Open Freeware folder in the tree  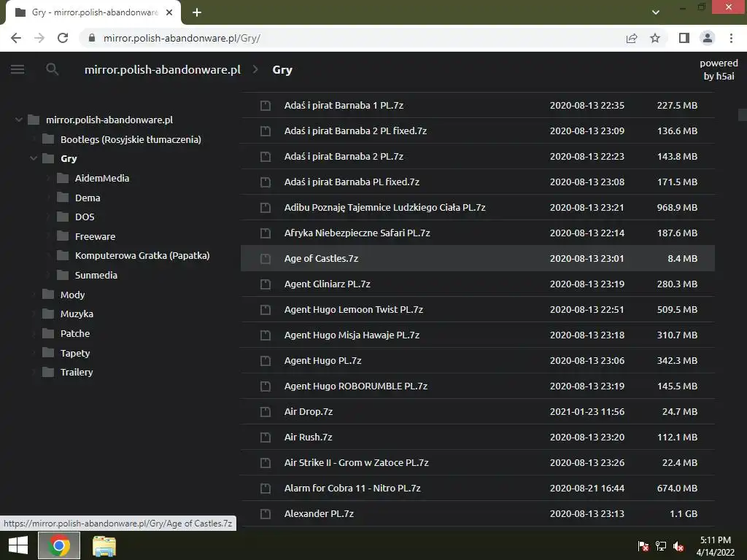tap(95, 237)
